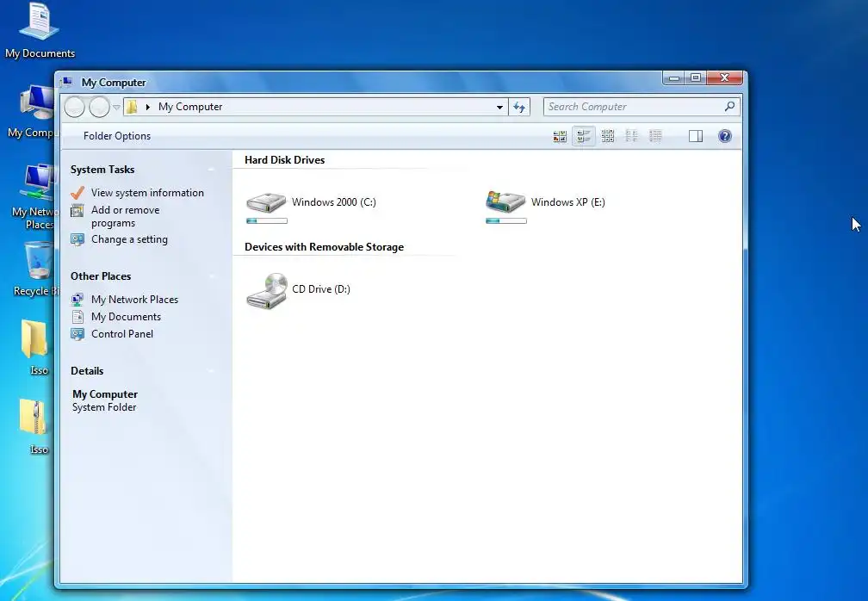
Task: Click the Back navigation button
Action: click(74, 107)
